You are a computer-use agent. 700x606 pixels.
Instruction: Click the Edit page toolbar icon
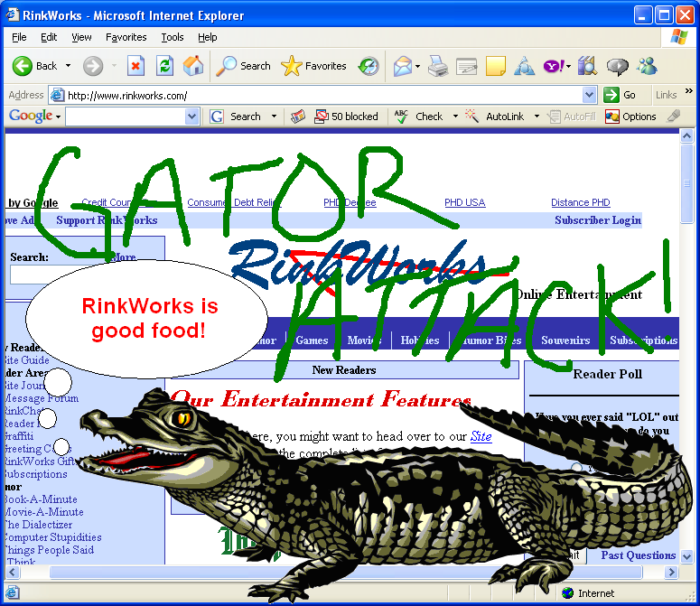click(x=467, y=67)
